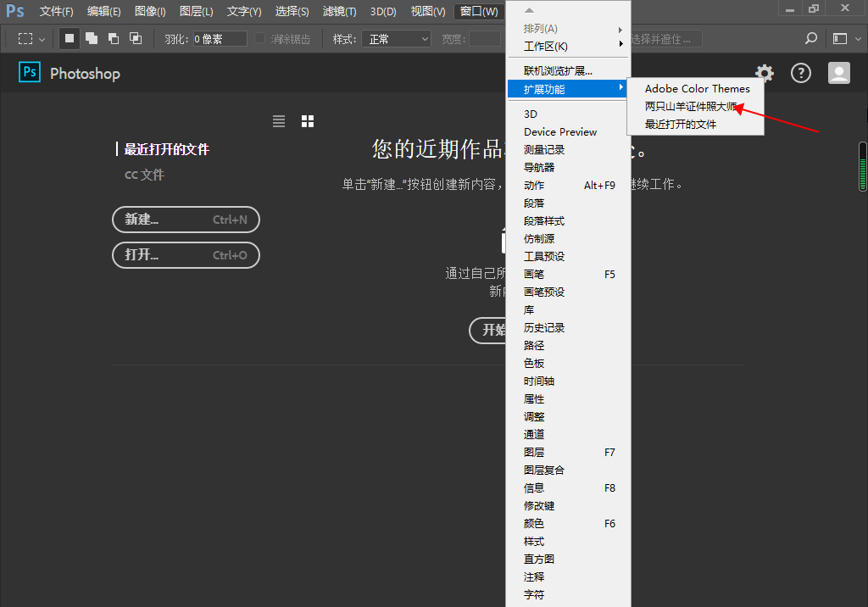Screen dimensions: 868x607
Task: Click the 新建... button
Action: pyautogui.click(x=186, y=220)
